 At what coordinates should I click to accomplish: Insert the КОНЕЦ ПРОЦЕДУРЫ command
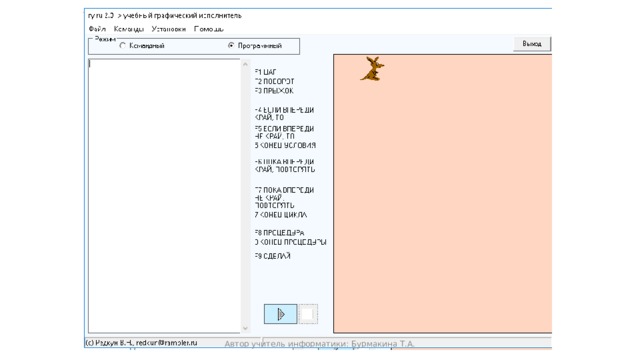pyautogui.click(x=291, y=242)
